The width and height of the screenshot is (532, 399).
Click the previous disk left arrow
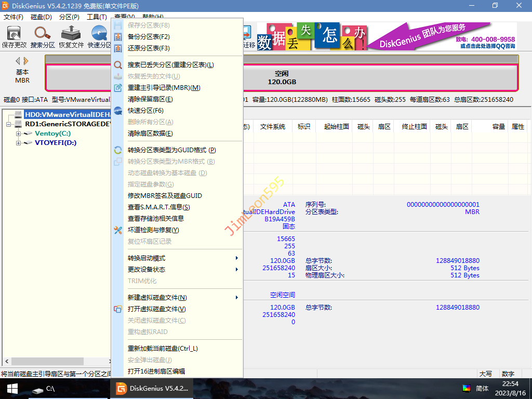[x=18, y=61]
